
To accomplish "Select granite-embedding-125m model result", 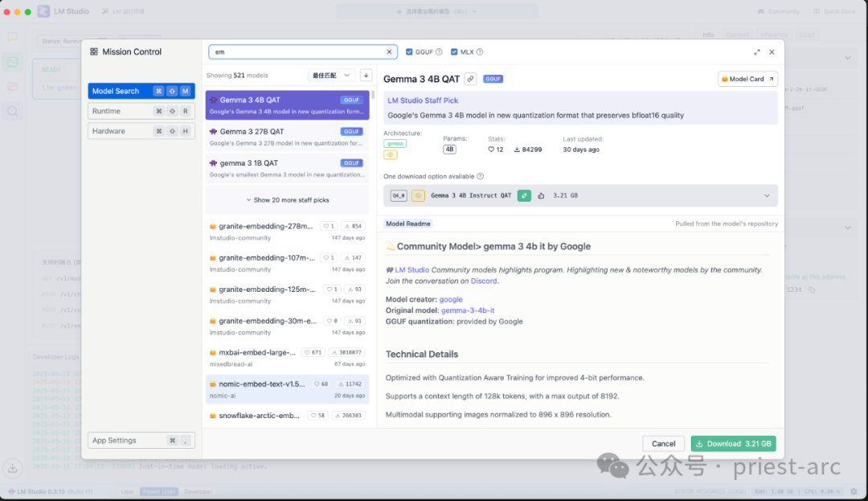I will [x=287, y=294].
